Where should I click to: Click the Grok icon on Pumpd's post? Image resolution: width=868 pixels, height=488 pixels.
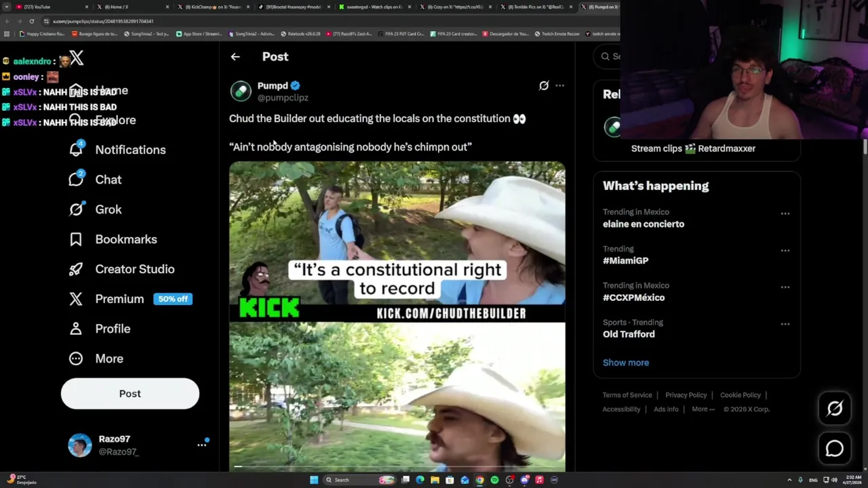(x=544, y=85)
